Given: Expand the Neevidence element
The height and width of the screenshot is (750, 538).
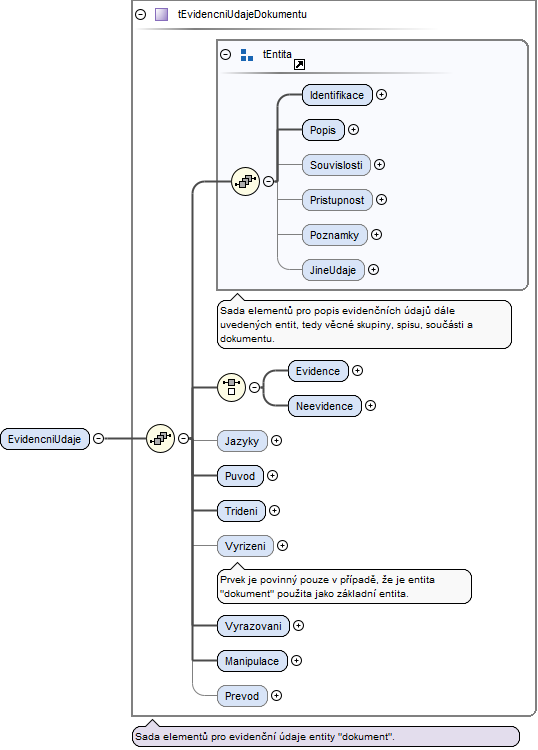Looking at the screenshot, I should (x=370, y=406).
